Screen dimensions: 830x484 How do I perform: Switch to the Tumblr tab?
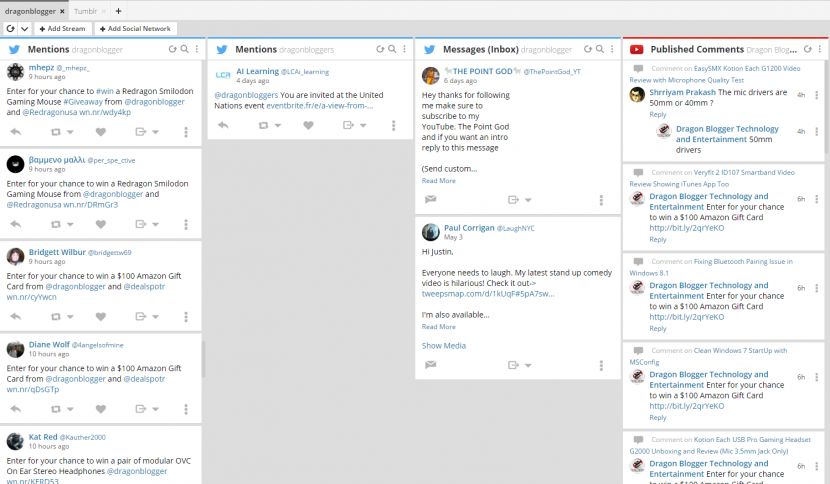85,11
